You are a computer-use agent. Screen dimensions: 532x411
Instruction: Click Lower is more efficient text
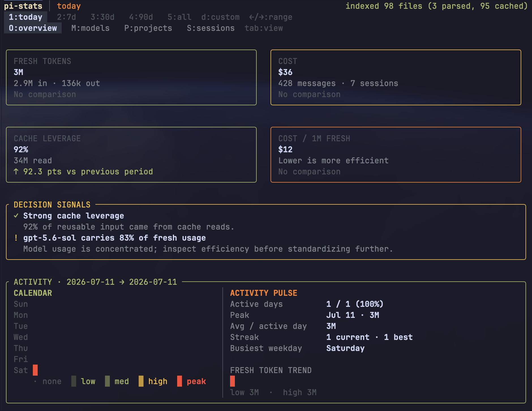(333, 160)
